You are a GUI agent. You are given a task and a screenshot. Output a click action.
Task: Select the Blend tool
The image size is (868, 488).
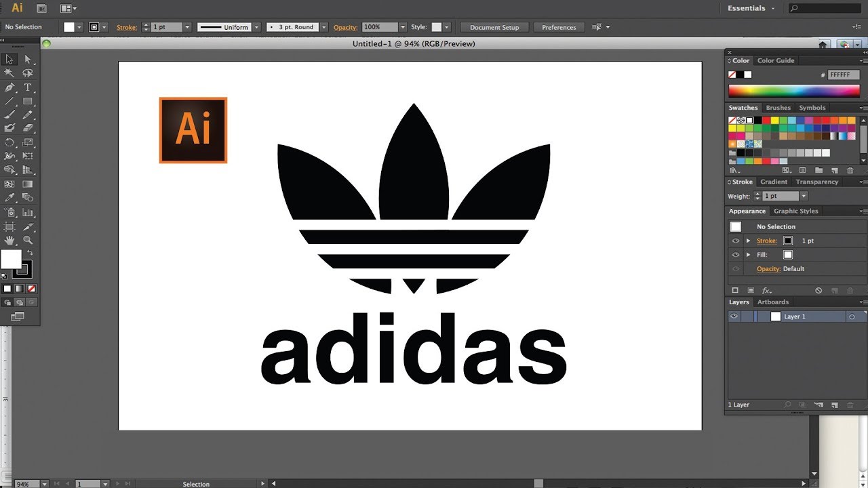tap(28, 197)
